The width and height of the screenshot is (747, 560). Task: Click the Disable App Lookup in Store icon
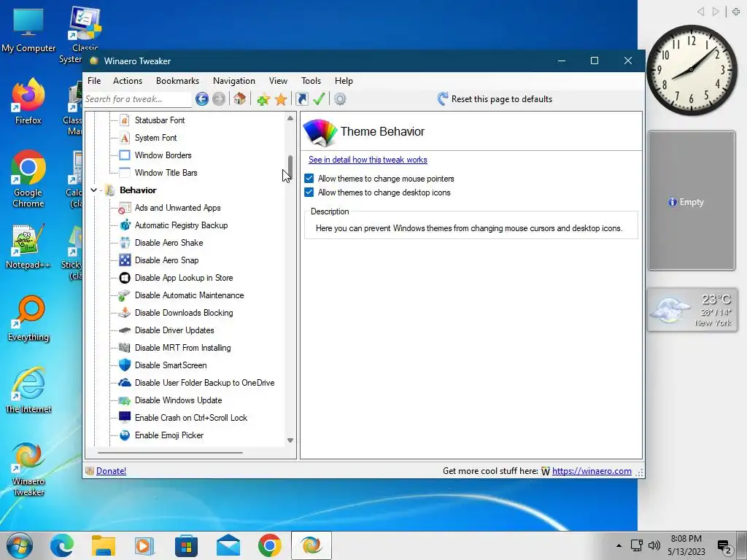[124, 278]
